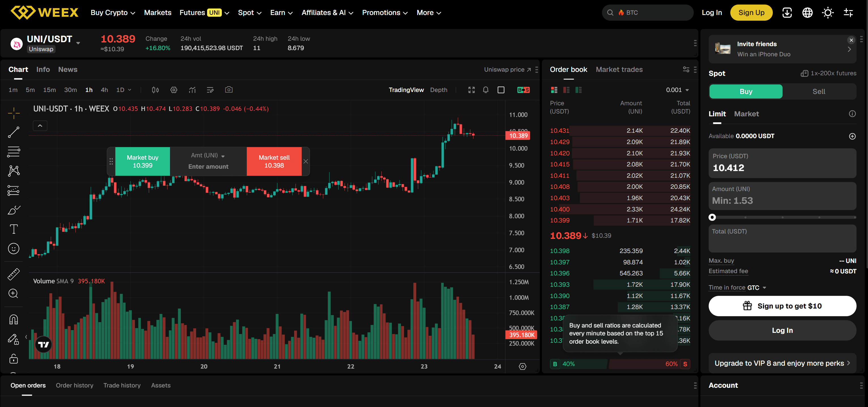
Task: Select the Market order type tab
Action: (x=746, y=114)
